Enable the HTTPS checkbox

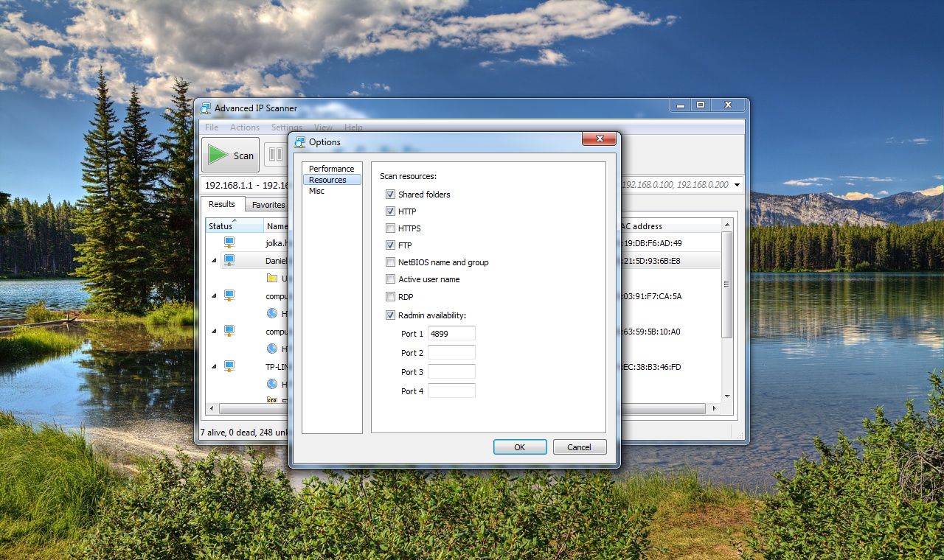coord(391,228)
